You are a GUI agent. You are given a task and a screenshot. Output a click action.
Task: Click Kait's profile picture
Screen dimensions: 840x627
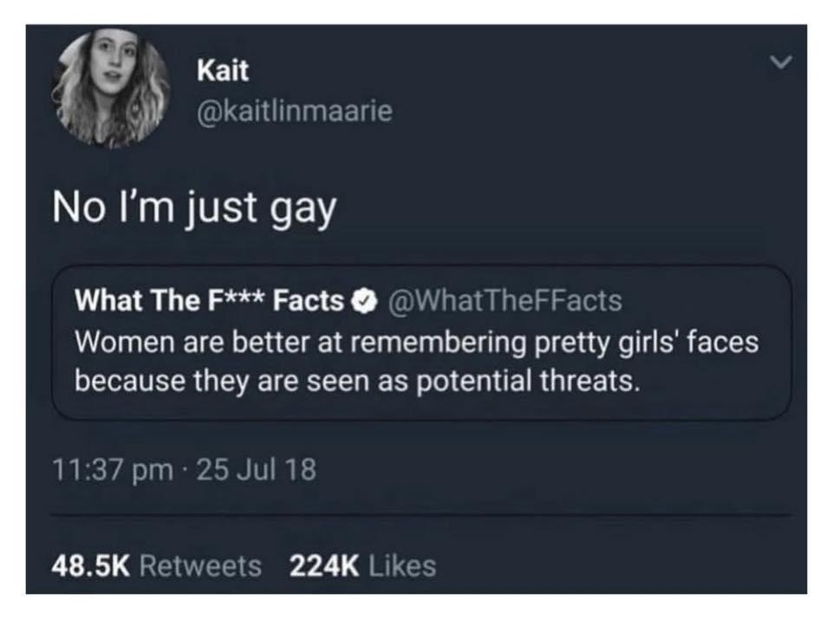[111, 88]
